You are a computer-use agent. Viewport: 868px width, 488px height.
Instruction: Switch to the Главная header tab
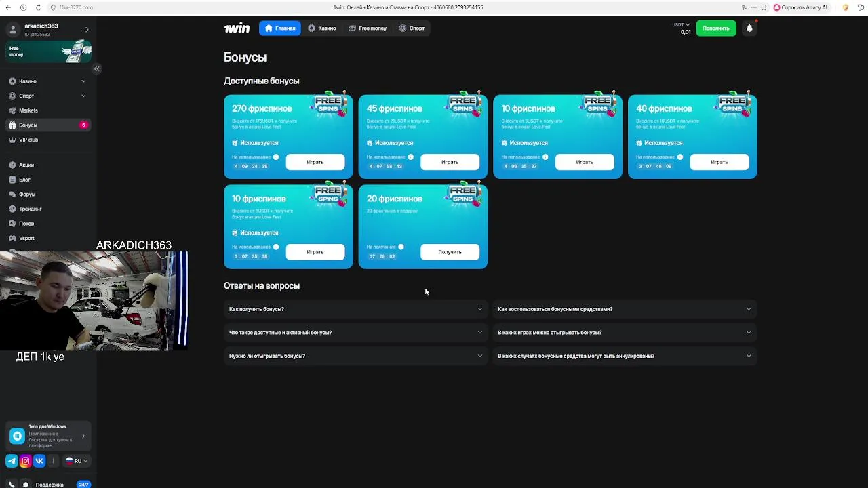coord(280,28)
